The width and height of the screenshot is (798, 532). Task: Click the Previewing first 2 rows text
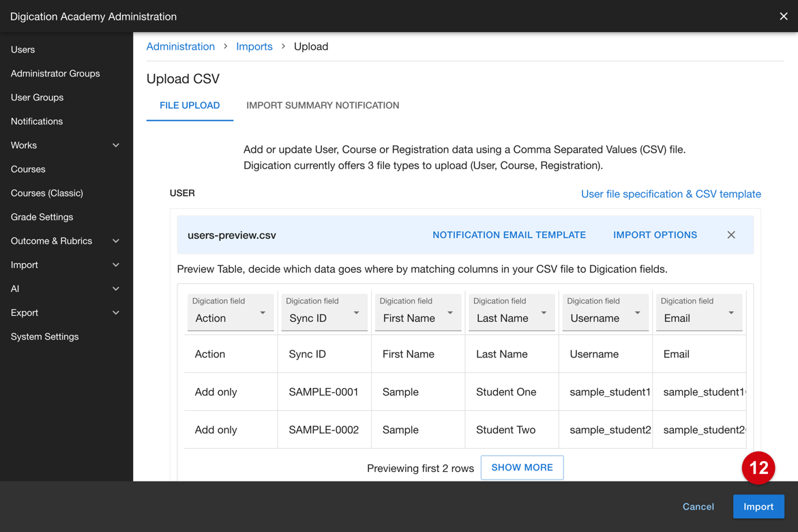420,469
